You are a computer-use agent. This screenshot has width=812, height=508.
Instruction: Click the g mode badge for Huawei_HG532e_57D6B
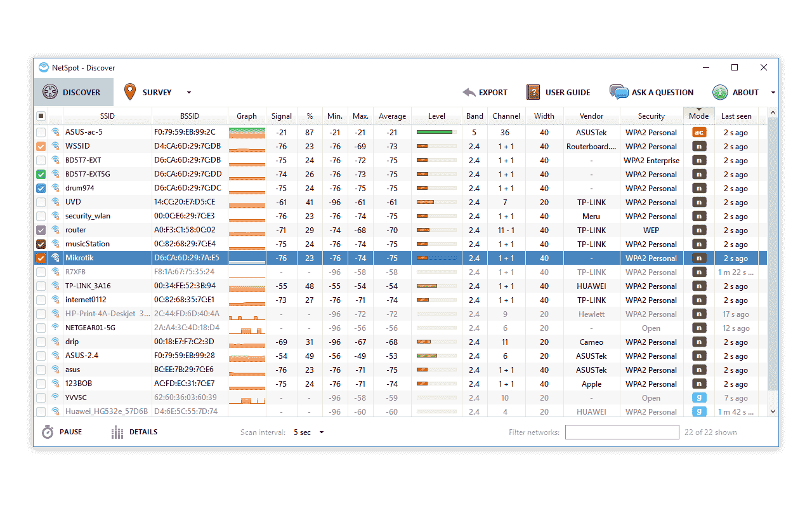pyautogui.click(x=698, y=411)
